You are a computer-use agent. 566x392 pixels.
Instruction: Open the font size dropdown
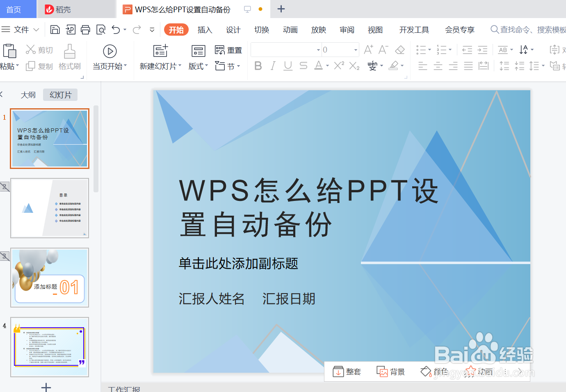tap(356, 50)
